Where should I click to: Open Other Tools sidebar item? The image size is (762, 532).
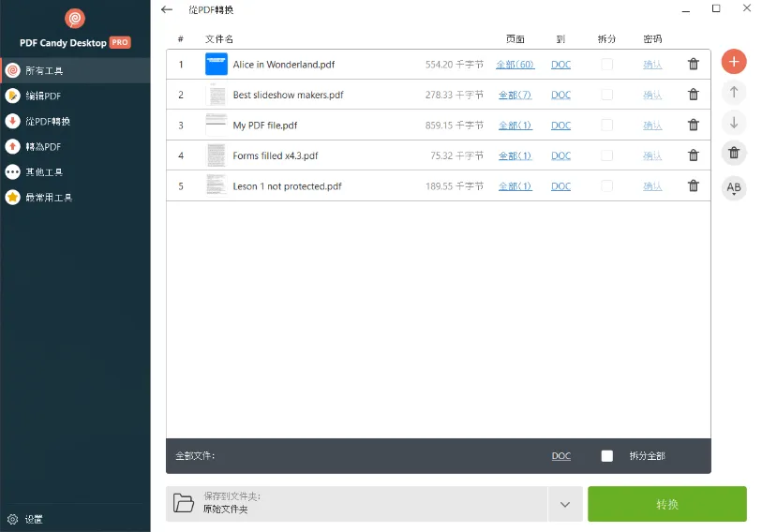(75, 171)
